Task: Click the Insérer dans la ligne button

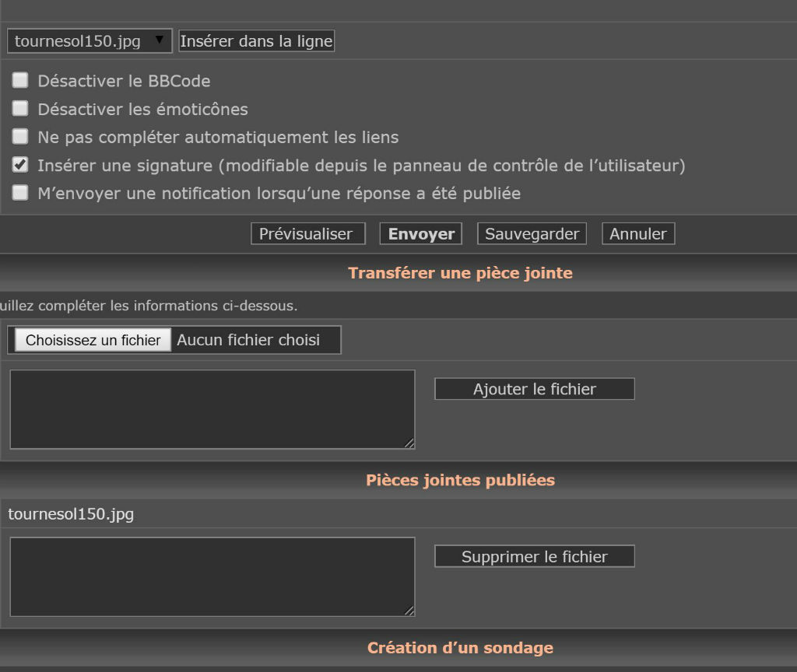Action: (x=256, y=41)
